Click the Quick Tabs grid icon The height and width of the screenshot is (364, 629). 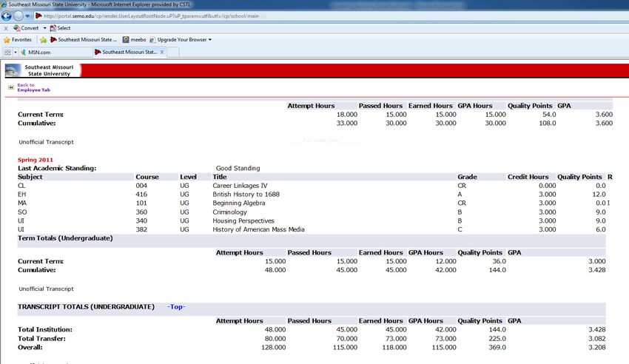click(x=7, y=52)
